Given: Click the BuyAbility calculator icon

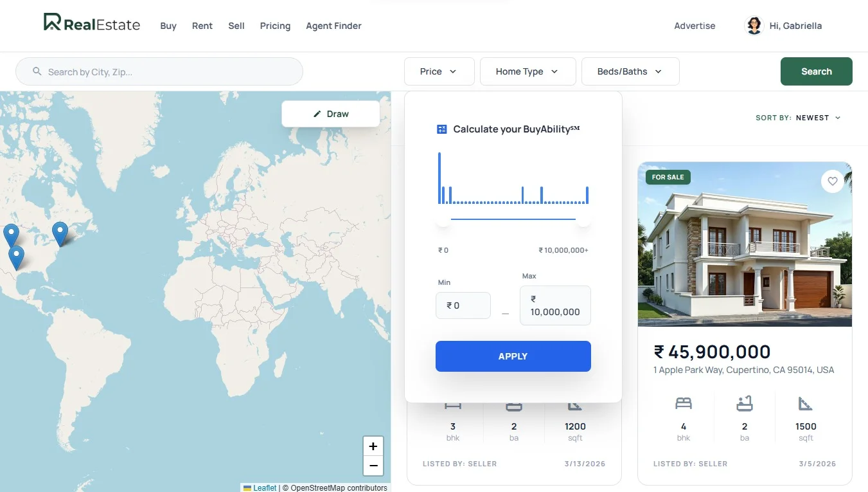Looking at the screenshot, I should (441, 129).
